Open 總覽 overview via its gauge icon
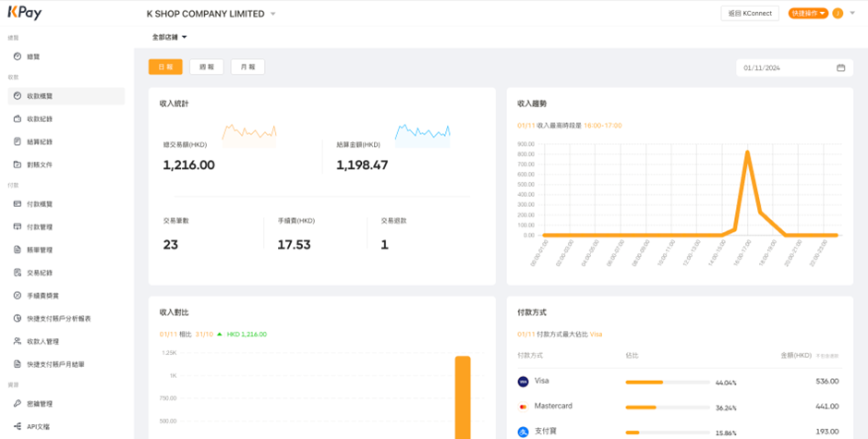This screenshot has height=439, width=868. click(18, 56)
